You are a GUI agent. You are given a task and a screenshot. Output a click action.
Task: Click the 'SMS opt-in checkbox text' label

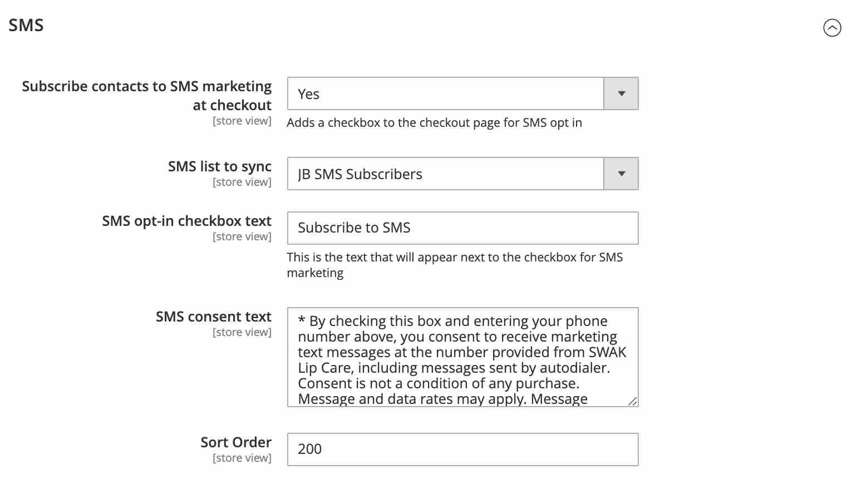(186, 221)
